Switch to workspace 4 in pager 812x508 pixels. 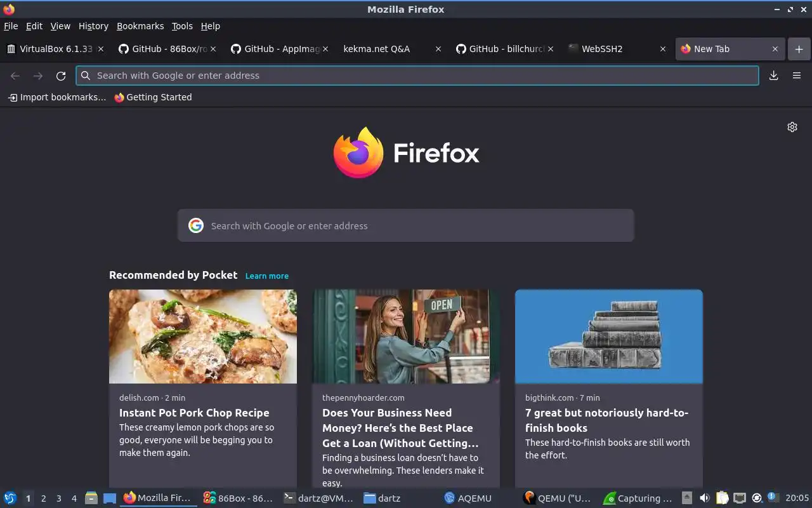(x=74, y=498)
